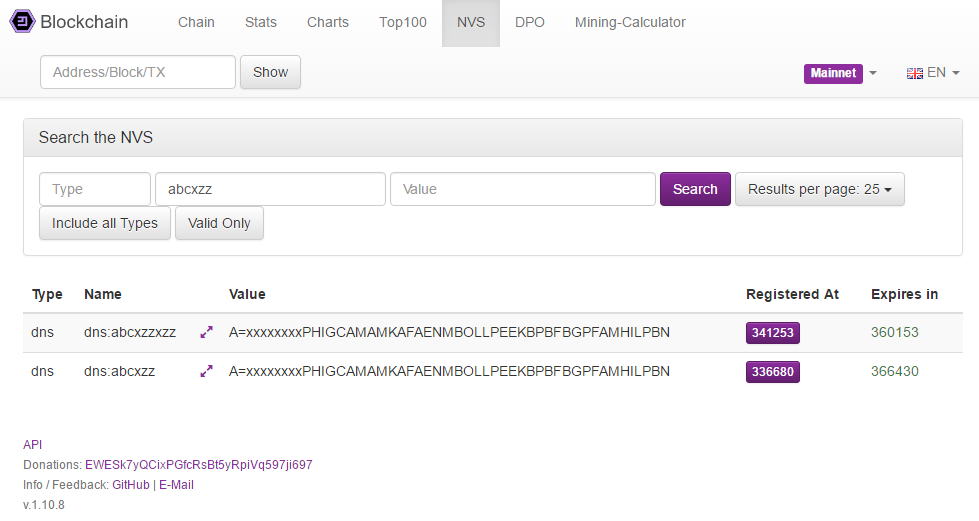This screenshot has height=521, width=979.
Task: Click the purple Search button
Action: (x=695, y=189)
